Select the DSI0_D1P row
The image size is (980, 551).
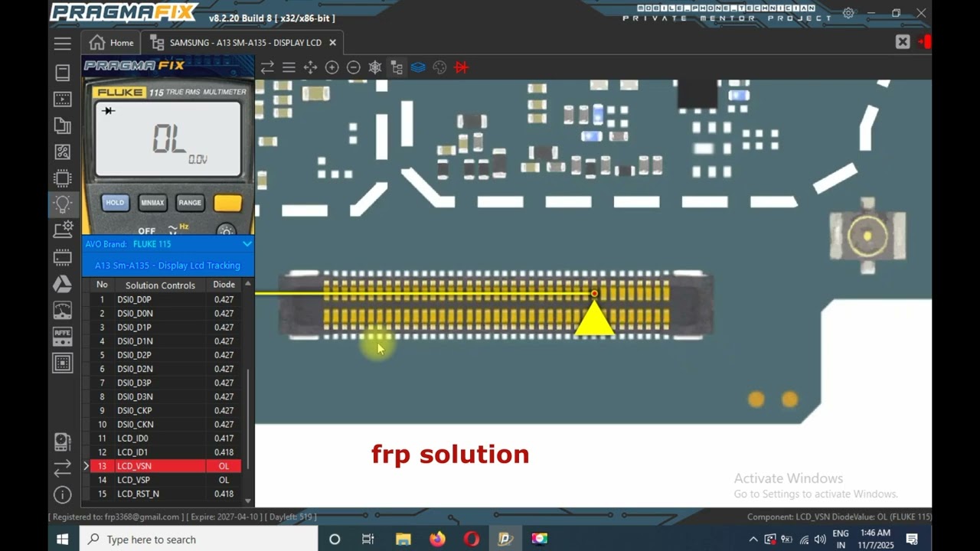165,328
